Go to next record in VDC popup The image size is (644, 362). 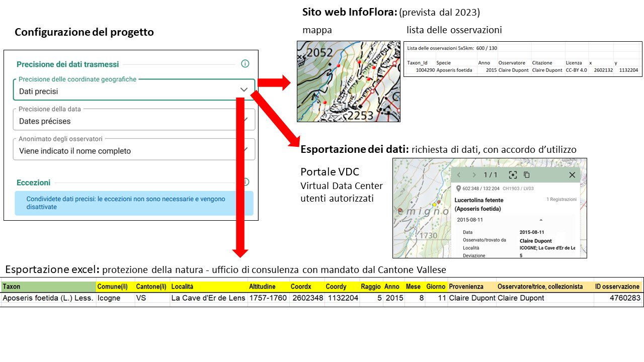[x=473, y=175]
